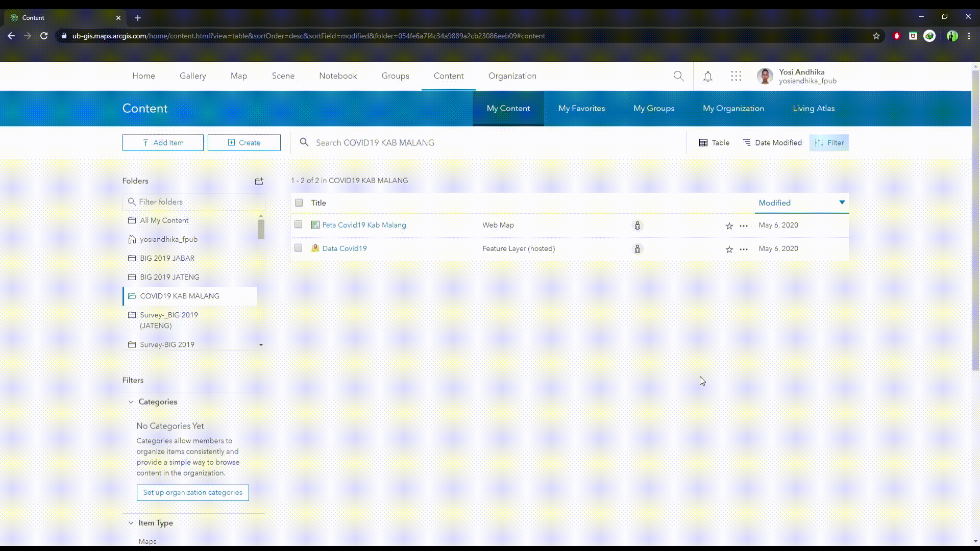
Task: Favorite Peta Covid19 Kab Malang with star
Action: (x=729, y=226)
